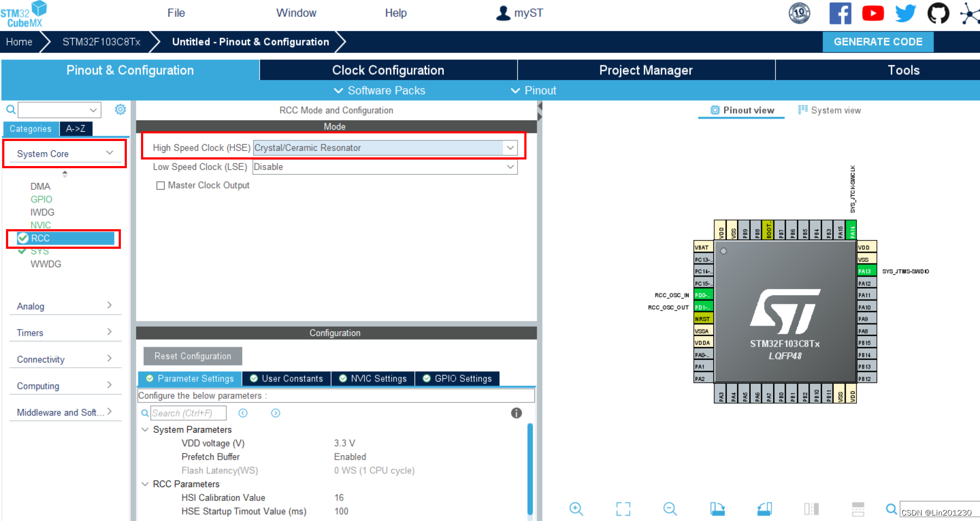This screenshot has width=980, height=521.
Task: Open the Window menu
Action: (296, 13)
